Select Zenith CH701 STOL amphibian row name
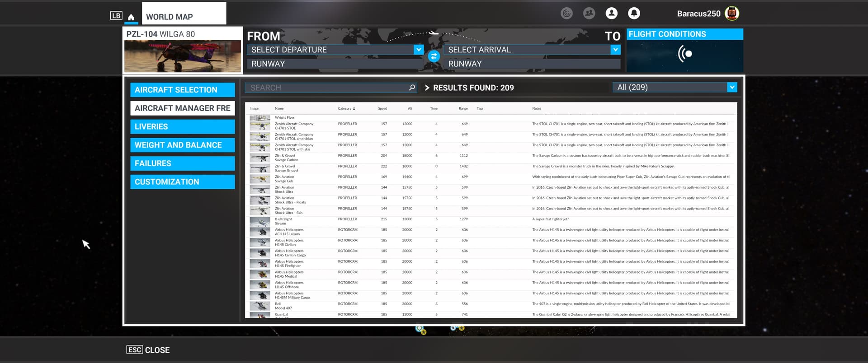 click(294, 136)
